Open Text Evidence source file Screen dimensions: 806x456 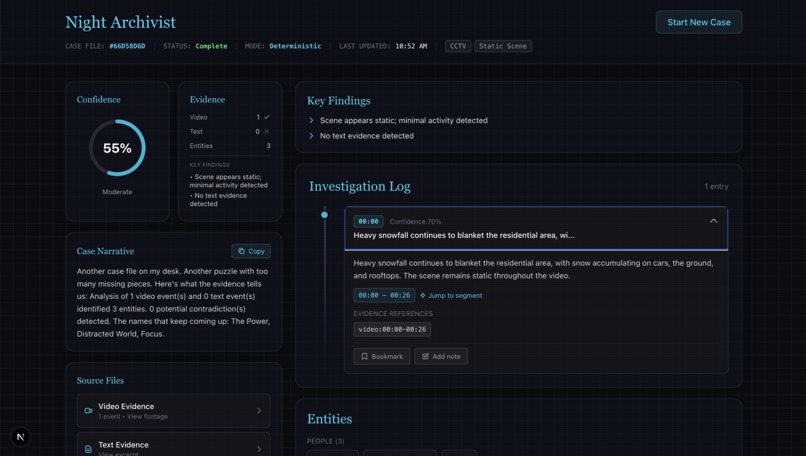[x=174, y=445]
